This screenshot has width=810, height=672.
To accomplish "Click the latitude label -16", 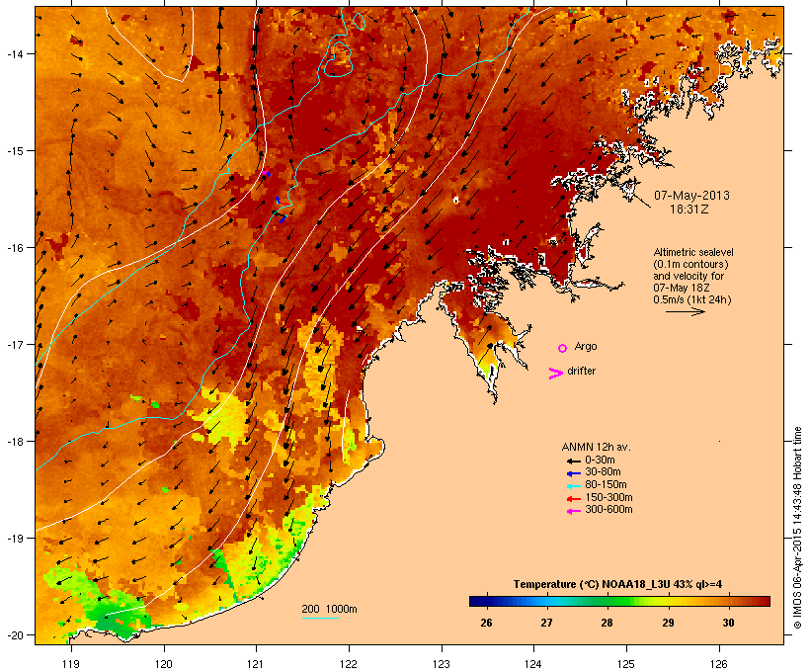I will click(x=14, y=248).
